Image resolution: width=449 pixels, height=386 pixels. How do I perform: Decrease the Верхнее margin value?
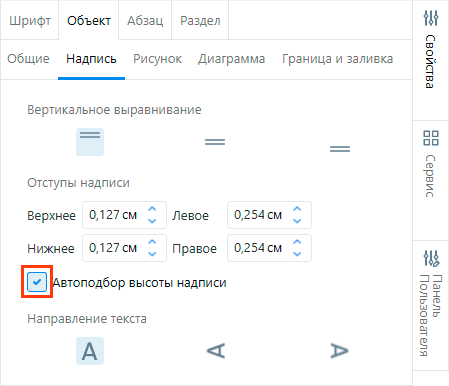(x=152, y=221)
